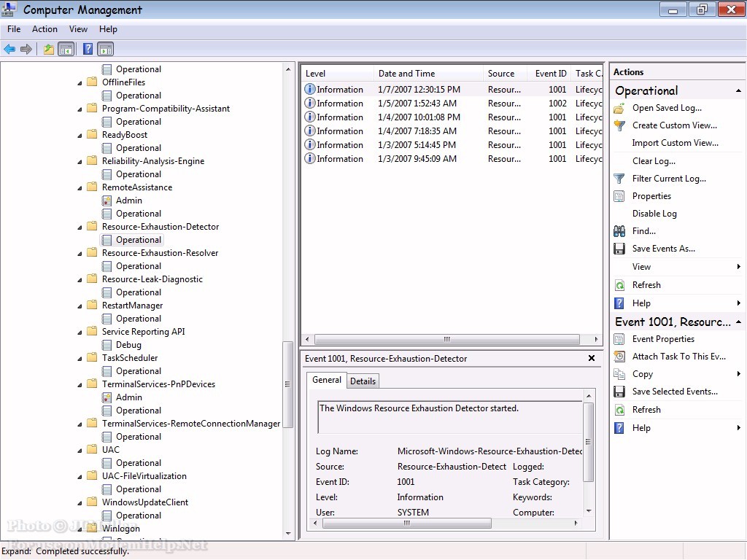747x560 pixels.
Task: Click Import Custom View action
Action: (675, 143)
